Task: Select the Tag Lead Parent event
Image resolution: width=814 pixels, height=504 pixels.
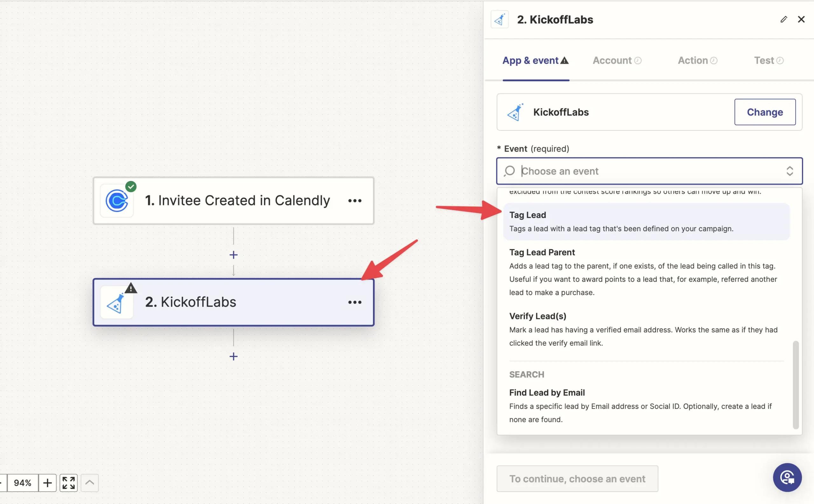Action: (x=646, y=272)
